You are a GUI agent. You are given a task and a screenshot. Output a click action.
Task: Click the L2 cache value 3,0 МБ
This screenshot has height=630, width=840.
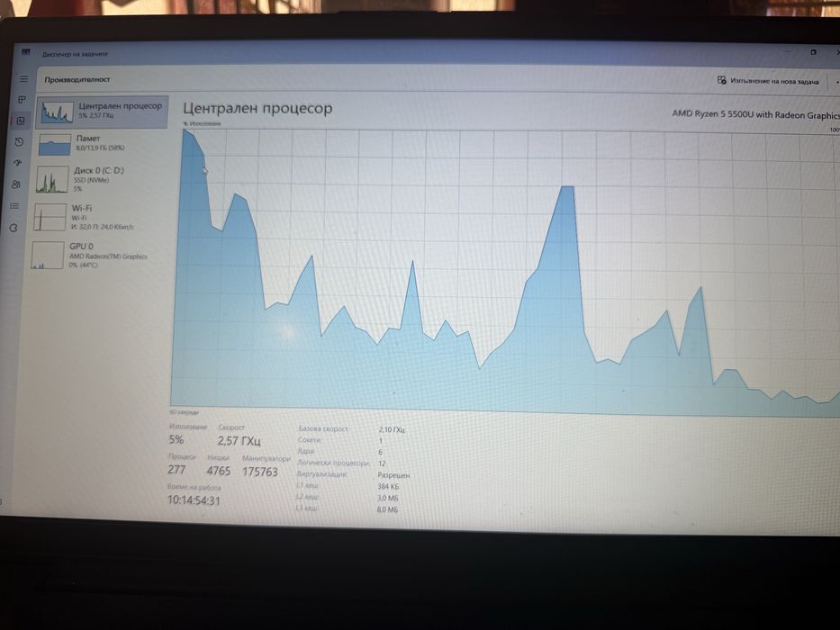point(387,499)
